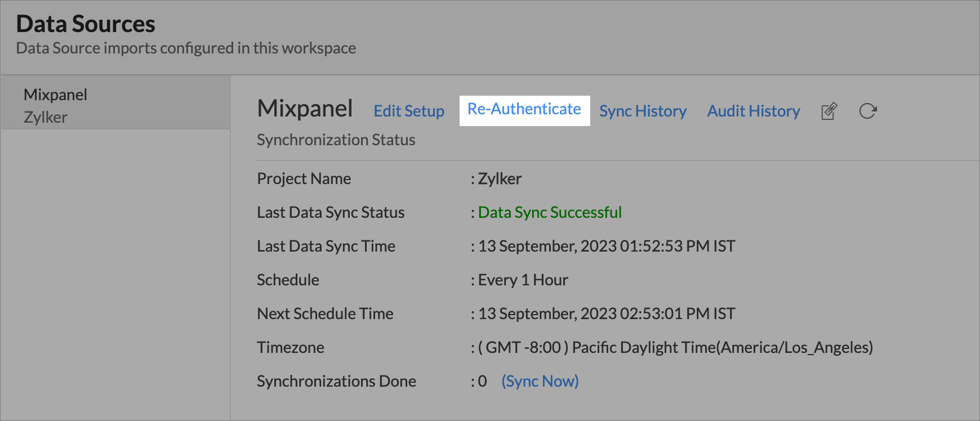This screenshot has width=980, height=421.
Task: Click the workspace imports description text
Action: point(186,48)
